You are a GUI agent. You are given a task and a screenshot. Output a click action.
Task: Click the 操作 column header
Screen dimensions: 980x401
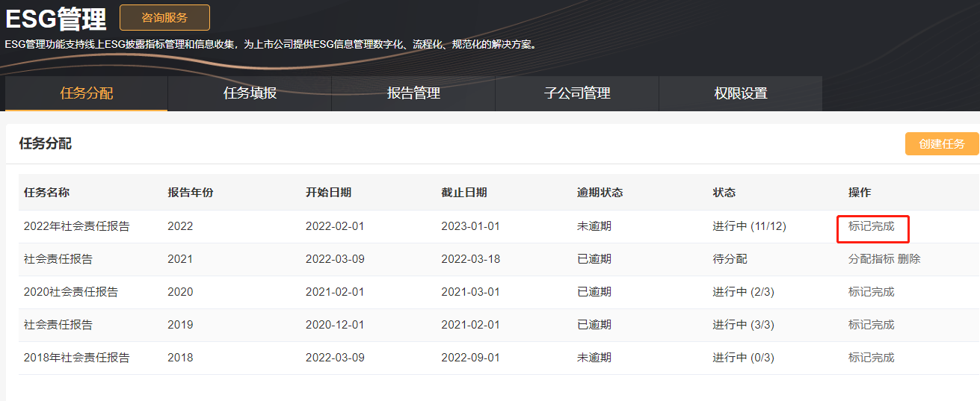coord(860,193)
